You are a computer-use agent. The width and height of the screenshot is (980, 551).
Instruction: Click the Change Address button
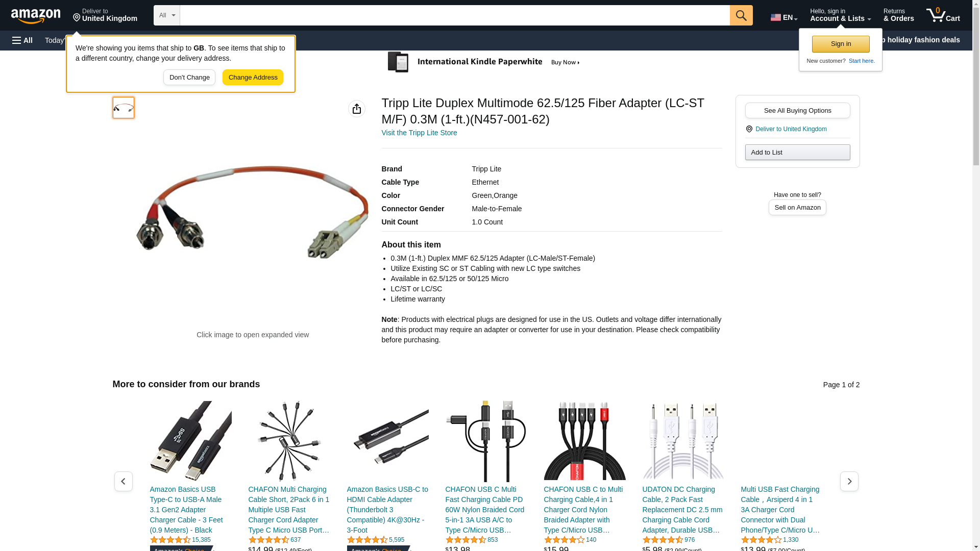253,78
